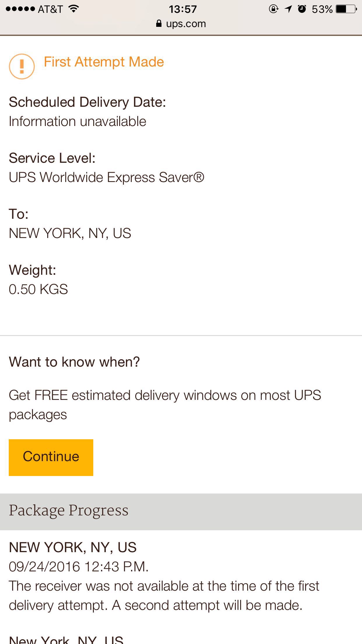
Task: Click the yellow Continue button
Action: 51,457
